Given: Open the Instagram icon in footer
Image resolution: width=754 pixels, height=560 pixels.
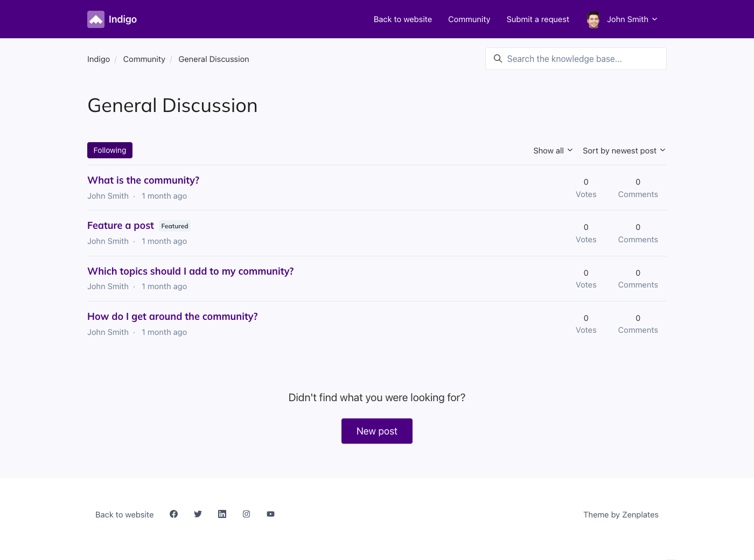Looking at the screenshot, I should (246, 514).
